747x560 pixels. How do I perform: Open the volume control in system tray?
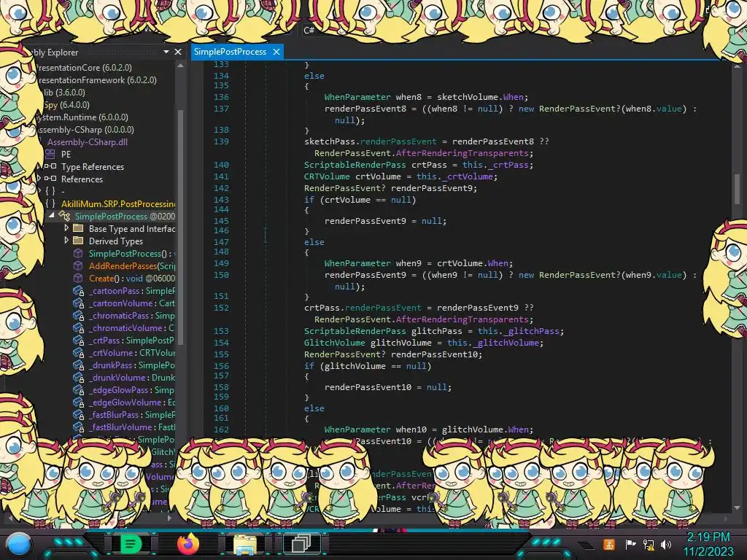click(666, 544)
